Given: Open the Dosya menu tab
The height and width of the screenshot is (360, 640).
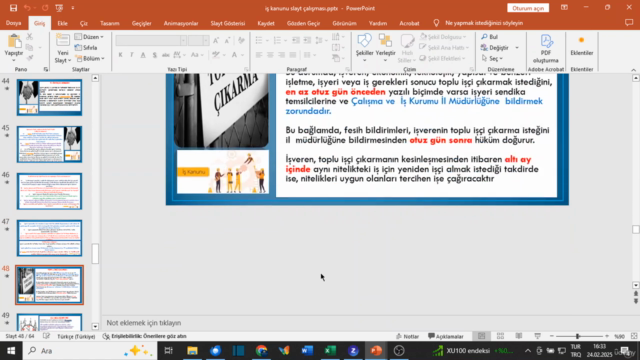Looking at the screenshot, I should point(13,23).
